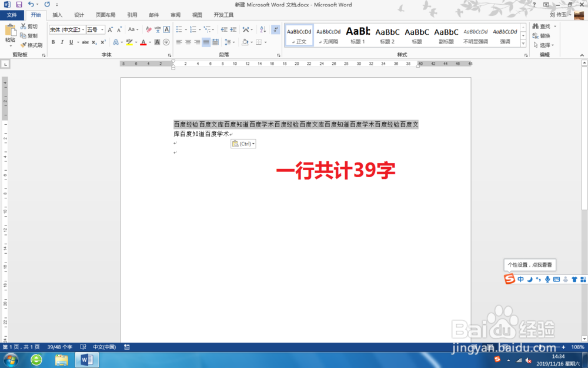Screen dimensions: 588x368
Task: Toggle character shading (gray A)
Action: [157, 42]
